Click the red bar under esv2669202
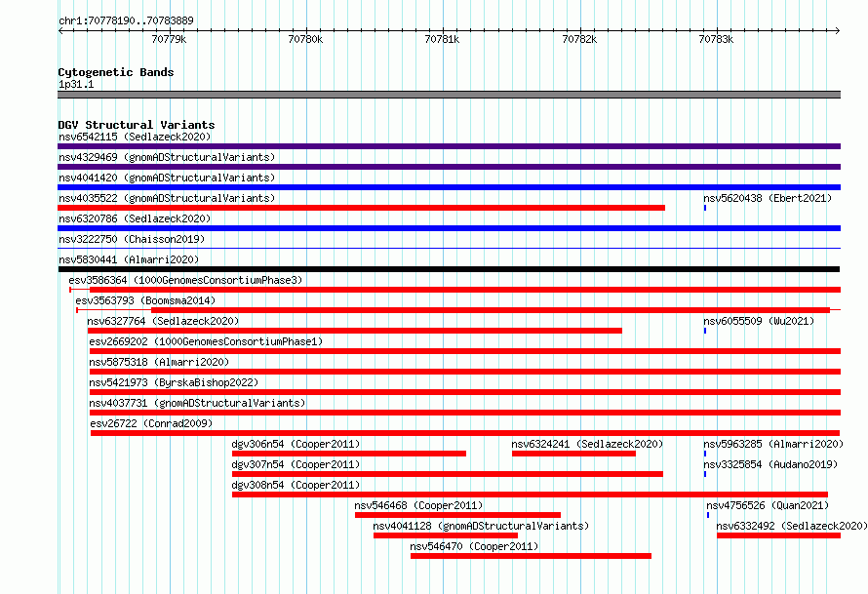Viewport: 868px width, 594px height. pos(465,351)
